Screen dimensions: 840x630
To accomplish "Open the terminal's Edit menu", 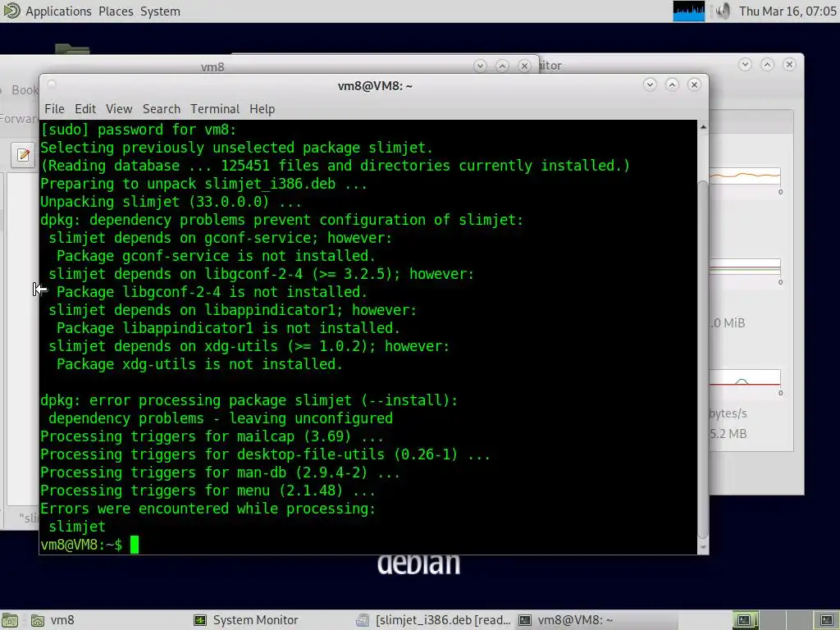I will point(85,109).
